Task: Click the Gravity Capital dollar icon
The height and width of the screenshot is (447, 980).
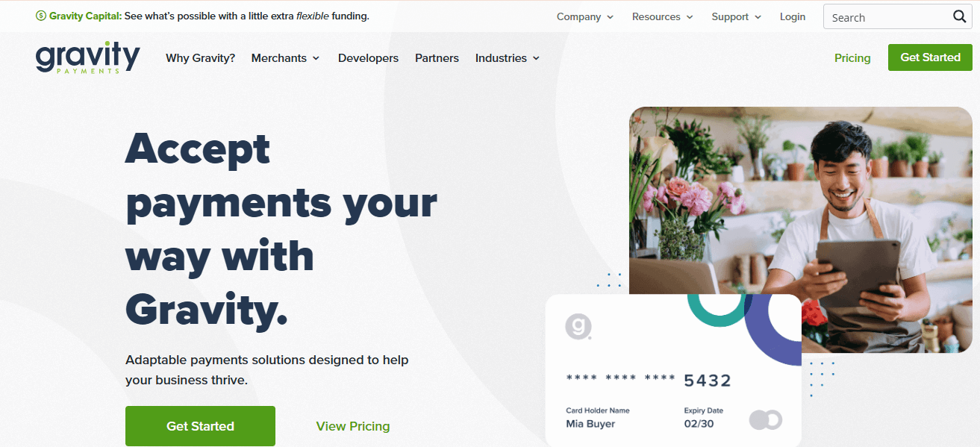Action: pos(41,16)
